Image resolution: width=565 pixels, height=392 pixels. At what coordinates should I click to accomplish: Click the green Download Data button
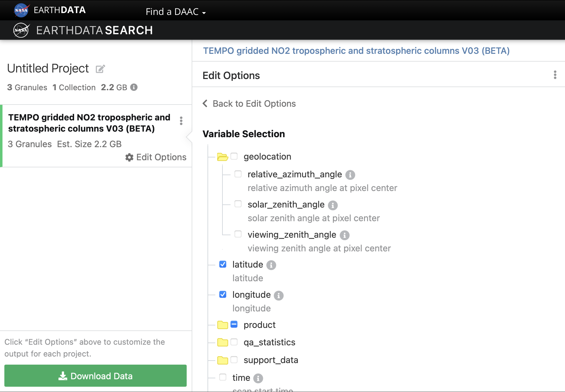pyautogui.click(x=96, y=376)
